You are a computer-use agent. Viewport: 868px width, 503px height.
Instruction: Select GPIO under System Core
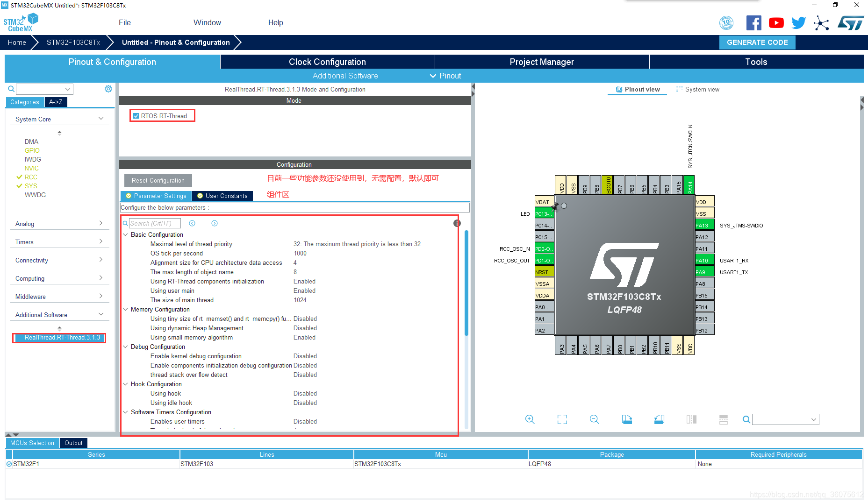32,150
